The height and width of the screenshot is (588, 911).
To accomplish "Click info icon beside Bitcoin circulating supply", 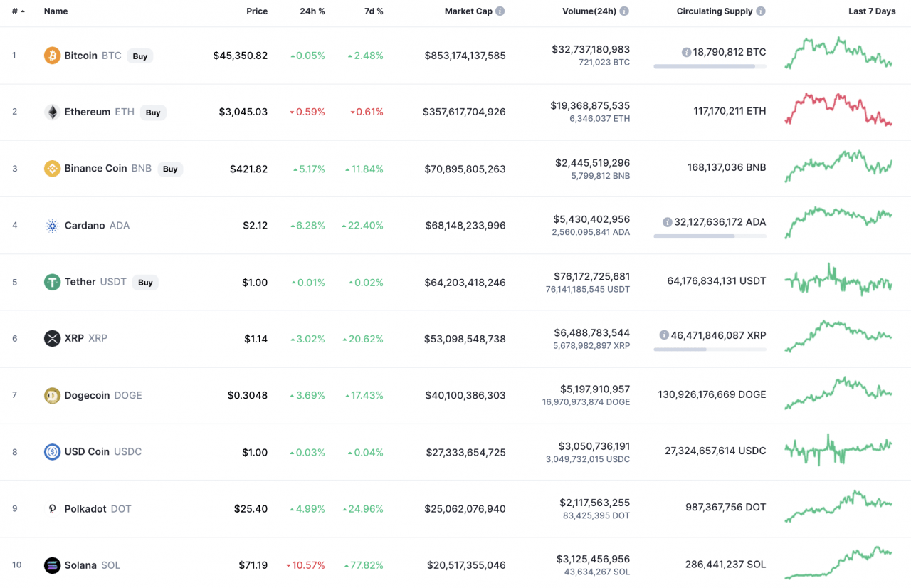I will click(686, 52).
